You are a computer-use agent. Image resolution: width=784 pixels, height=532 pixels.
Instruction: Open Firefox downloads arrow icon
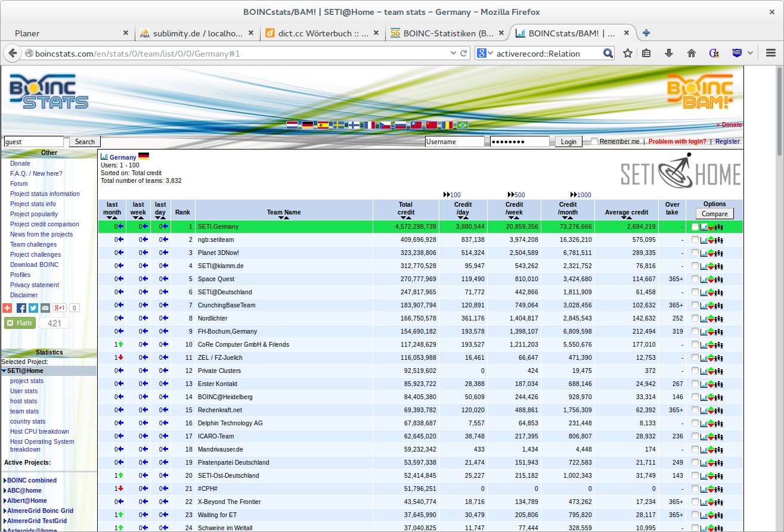click(669, 54)
